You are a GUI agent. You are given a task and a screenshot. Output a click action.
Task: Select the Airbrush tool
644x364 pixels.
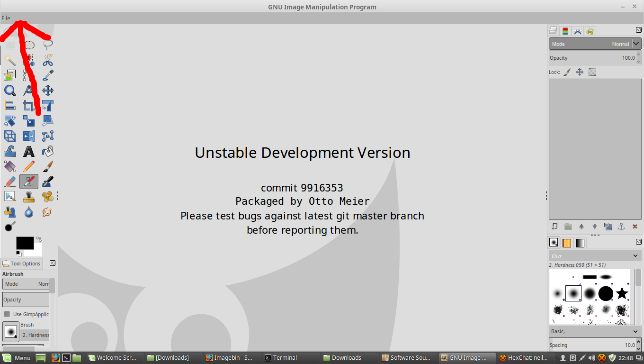click(x=29, y=182)
